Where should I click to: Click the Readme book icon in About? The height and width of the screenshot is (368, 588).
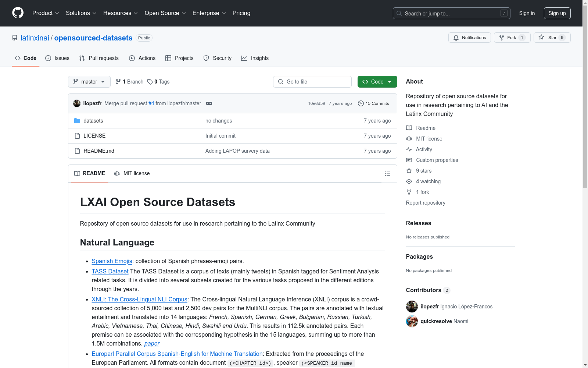point(409,128)
